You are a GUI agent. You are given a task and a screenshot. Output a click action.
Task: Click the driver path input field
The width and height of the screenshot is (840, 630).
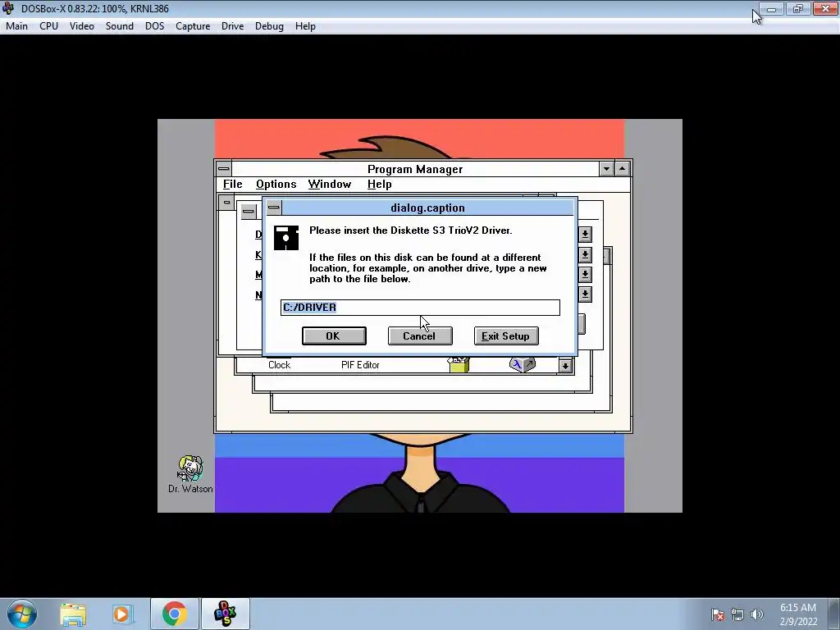click(x=420, y=308)
